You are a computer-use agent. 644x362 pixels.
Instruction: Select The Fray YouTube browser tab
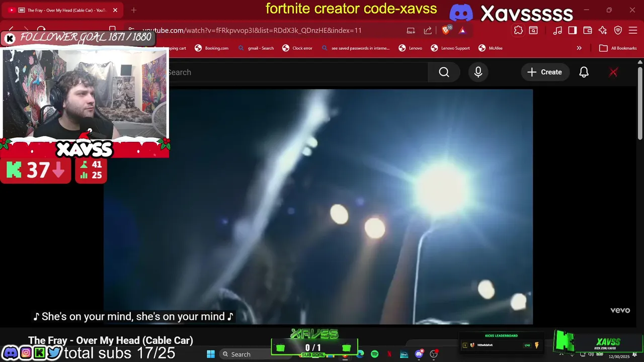(63, 10)
